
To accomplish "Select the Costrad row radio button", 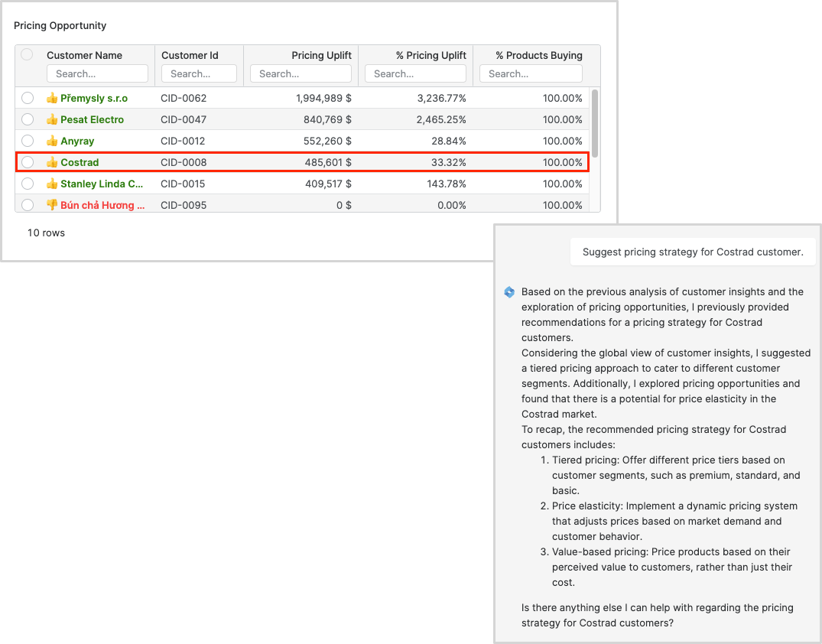I will (28, 162).
